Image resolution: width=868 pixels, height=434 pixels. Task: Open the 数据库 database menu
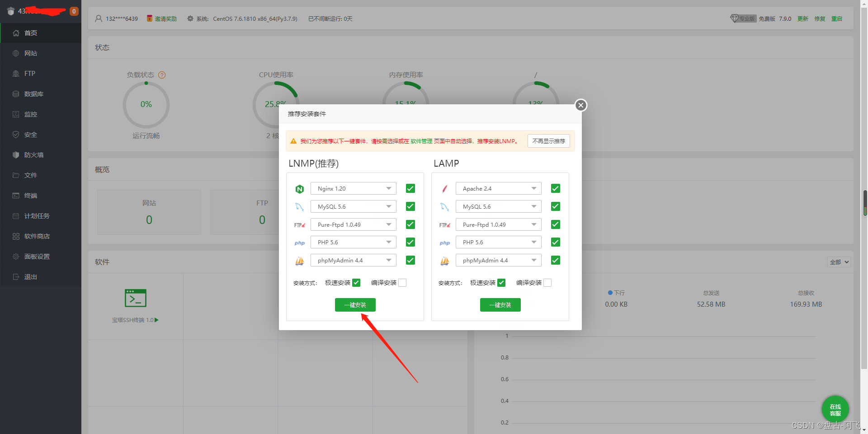pos(41,94)
